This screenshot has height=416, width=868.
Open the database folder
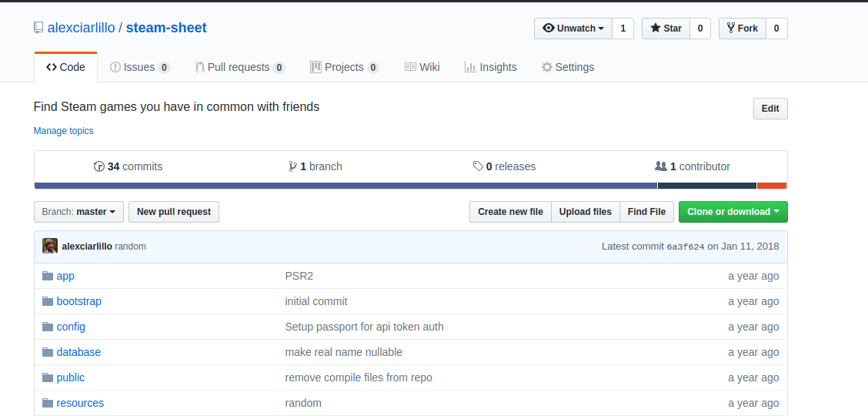(x=78, y=352)
